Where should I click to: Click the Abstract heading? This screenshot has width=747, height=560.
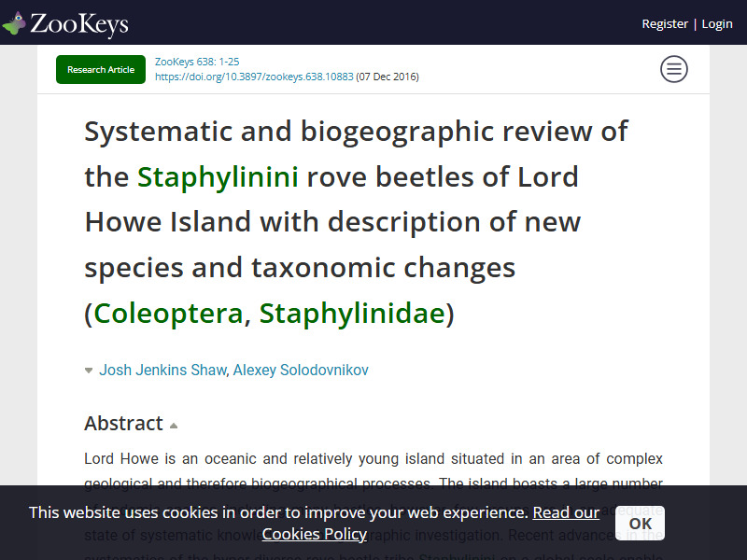[x=123, y=424]
